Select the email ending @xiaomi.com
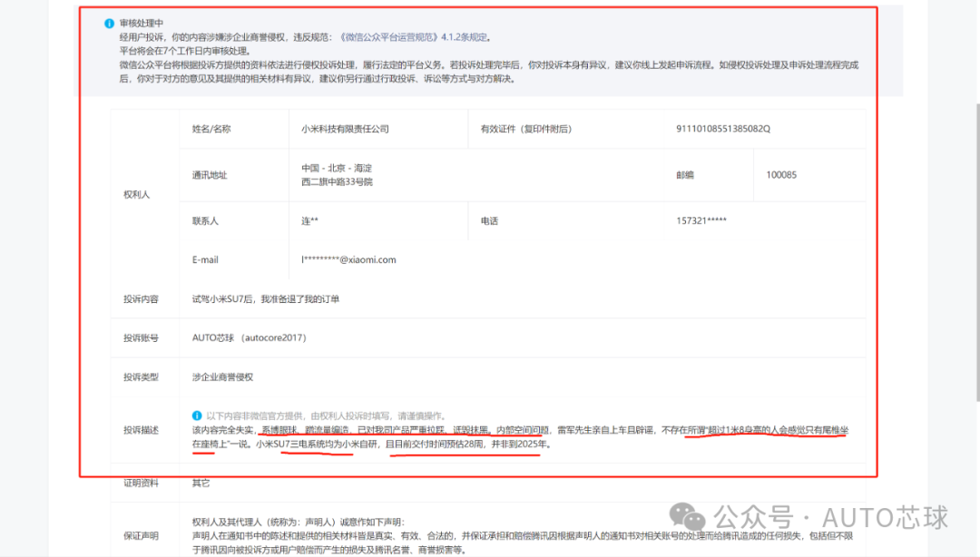 [x=348, y=260]
